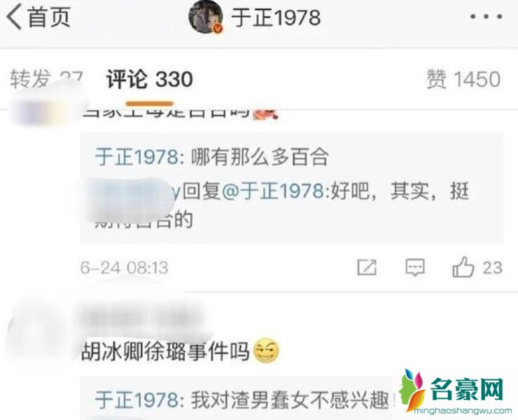Open 于正1978 username in 哪有那么多百合 reply
Viewport: 518px width, 420px height.
pos(136,157)
